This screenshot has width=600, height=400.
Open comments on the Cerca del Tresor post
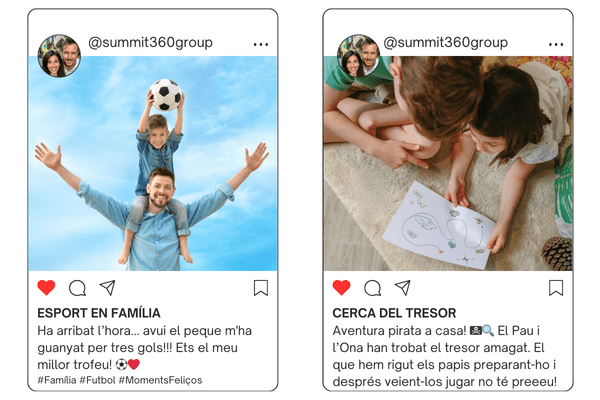[372, 288]
